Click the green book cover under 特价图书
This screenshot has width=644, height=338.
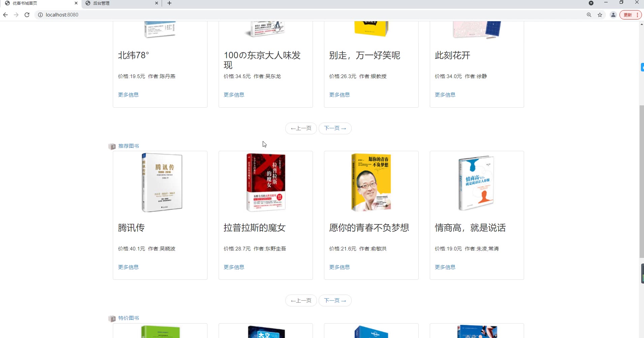pyautogui.click(x=160, y=332)
